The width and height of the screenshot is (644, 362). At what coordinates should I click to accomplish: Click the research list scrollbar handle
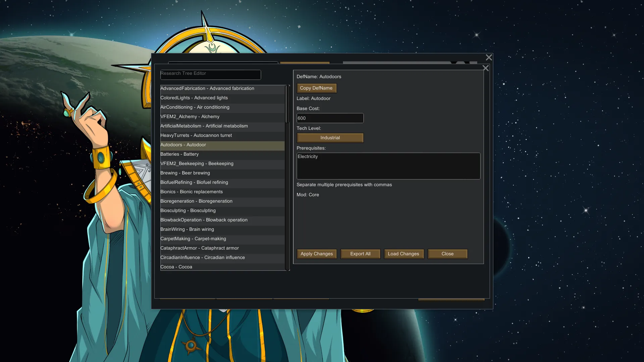click(287, 104)
